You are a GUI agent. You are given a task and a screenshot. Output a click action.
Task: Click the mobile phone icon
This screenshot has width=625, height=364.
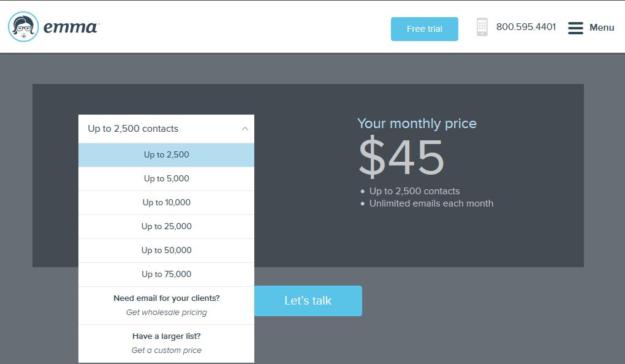(x=482, y=27)
